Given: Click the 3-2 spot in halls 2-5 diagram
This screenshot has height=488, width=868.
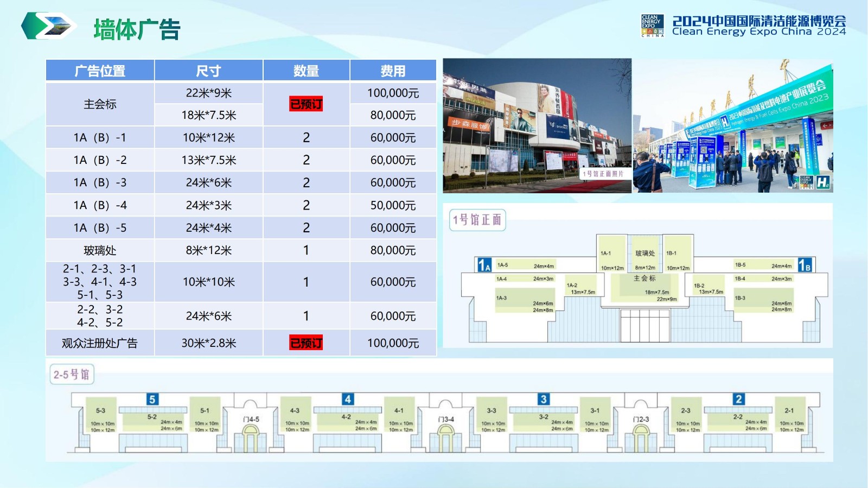Looking at the screenshot, I should click(543, 423).
